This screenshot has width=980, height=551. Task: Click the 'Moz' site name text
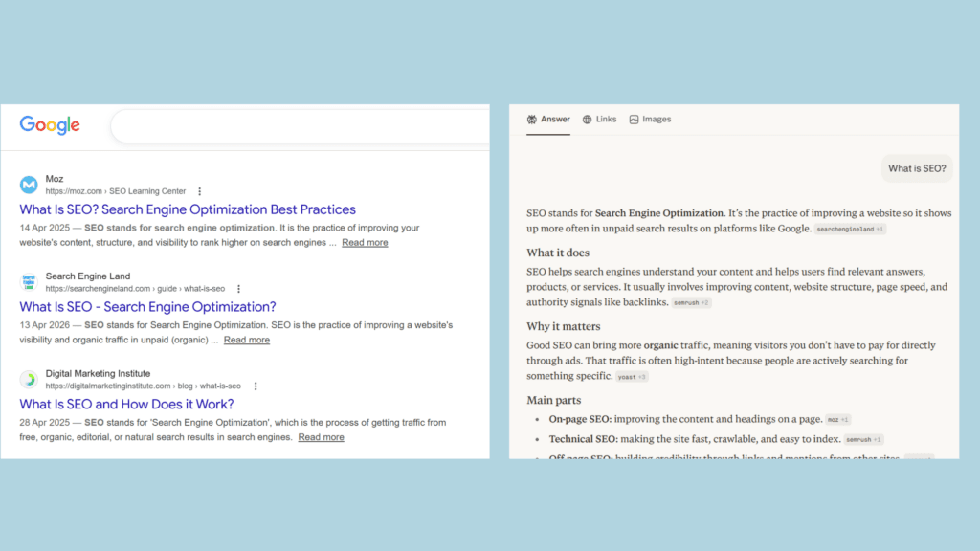[55, 179]
